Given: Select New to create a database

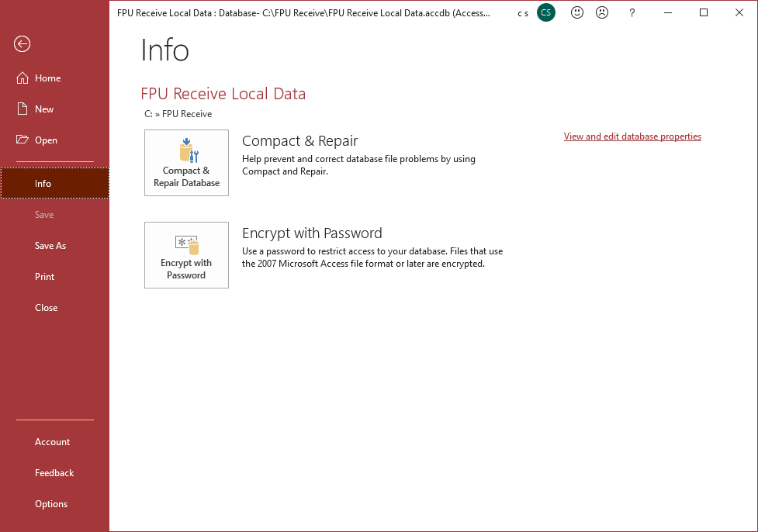Looking at the screenshot, I should point(43,109).
